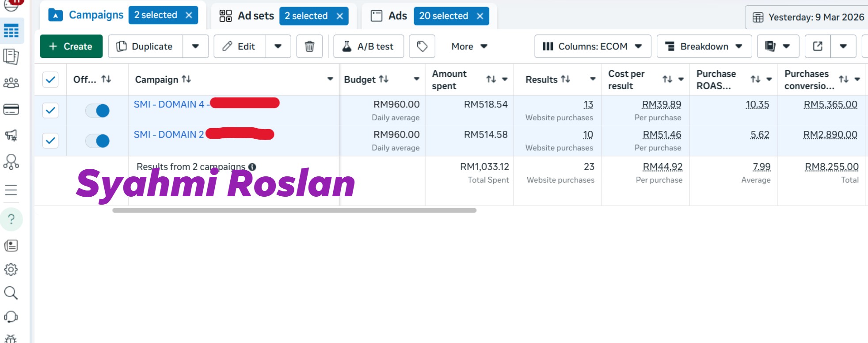Open the bug report icon in sidebar
868x343 pixels.
11,339
